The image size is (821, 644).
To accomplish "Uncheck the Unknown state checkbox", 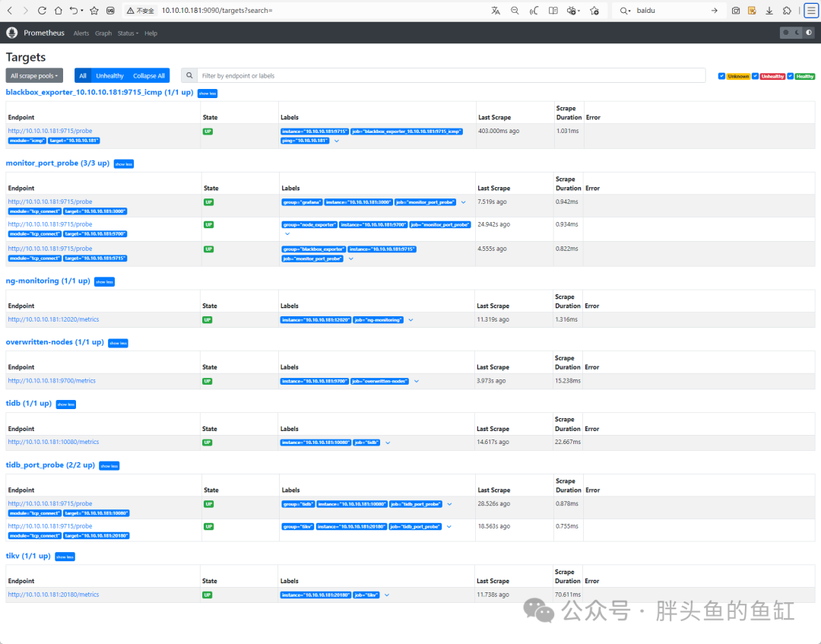I will pyautogui.click(x=721, y=77).
